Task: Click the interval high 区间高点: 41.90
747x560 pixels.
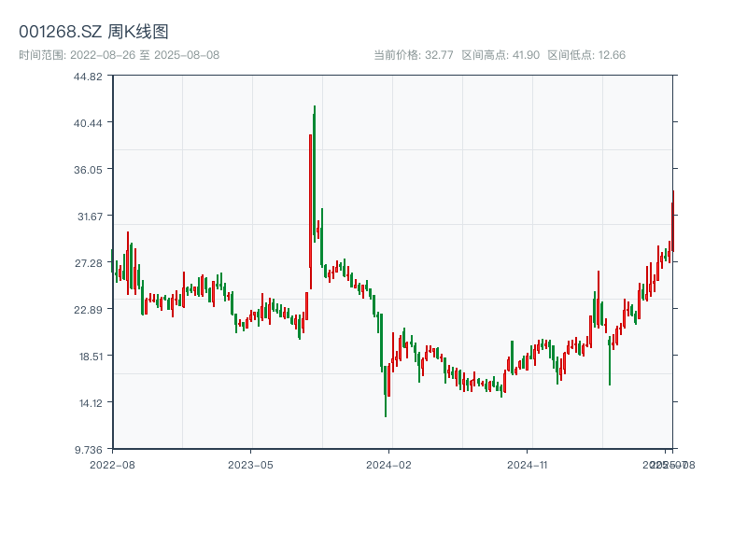Action: pyautogui.click(x=500, y=55)
